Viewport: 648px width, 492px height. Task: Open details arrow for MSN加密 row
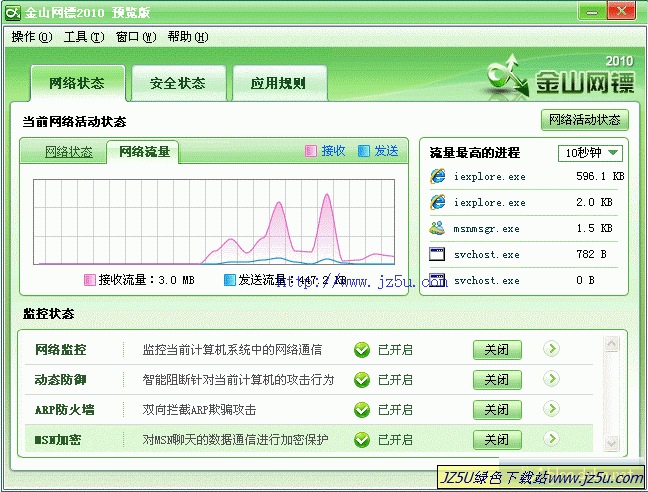(551, 439)
